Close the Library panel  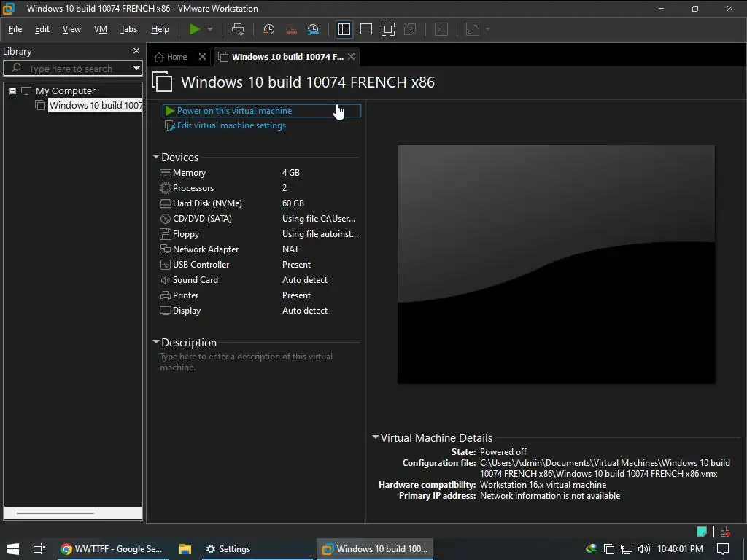tap(136, 51)
